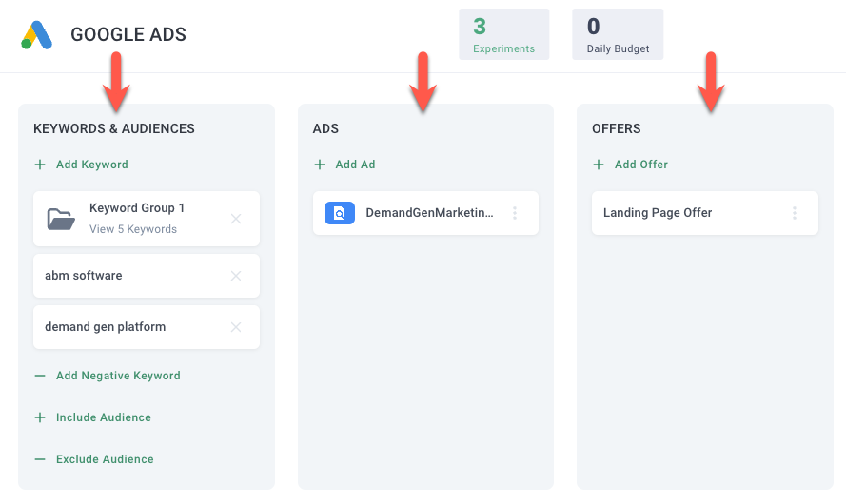Click Include Audience

tap(104, 417)
